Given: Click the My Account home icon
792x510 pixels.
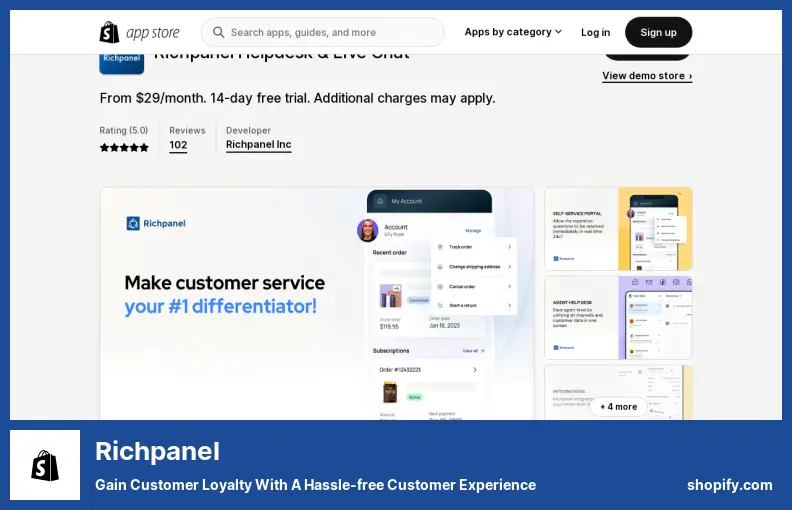Looking at the screenshot, I should click(380, 201).
